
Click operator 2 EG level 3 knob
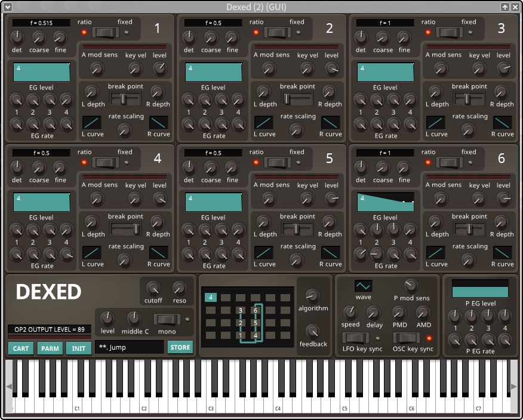pos(221,100)
